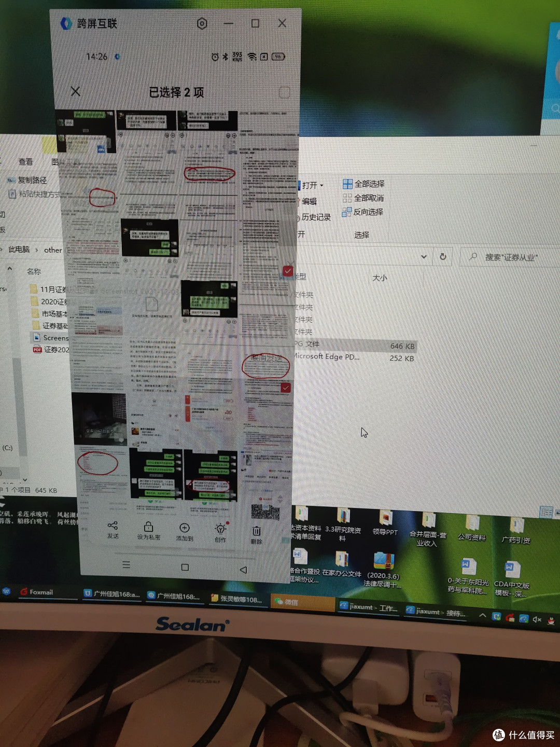Click 反向选择 in Explorer ribbon
Image resolution: width=560 pixels, height=747 pixels.
pos(362,212)
